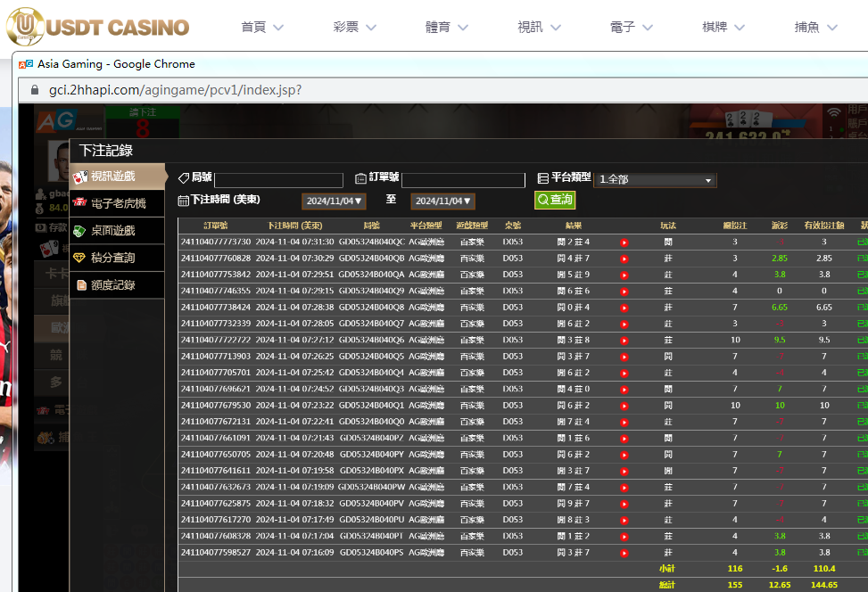This screenshot has height=592, width=868.
Task: Click the 局號 input field
Action: [x=278, y=180]
